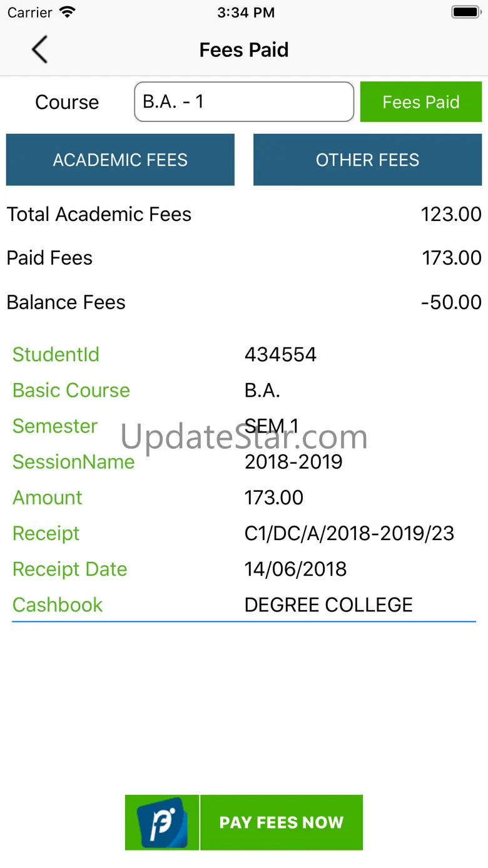This screenshot has height=868, width=488.
Task: Tap the Course label text
Action: (67, 102)
